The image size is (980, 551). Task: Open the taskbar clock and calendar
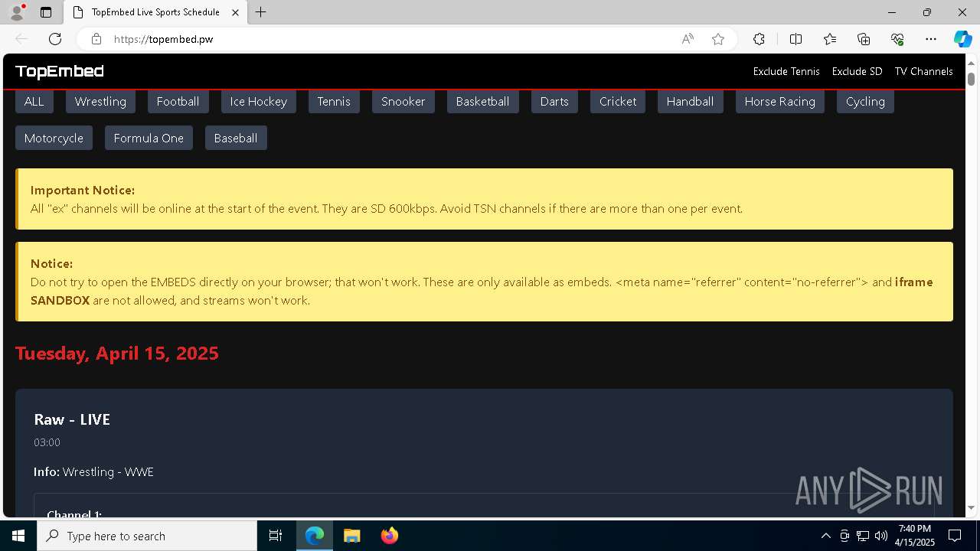(x=916, y=536)
